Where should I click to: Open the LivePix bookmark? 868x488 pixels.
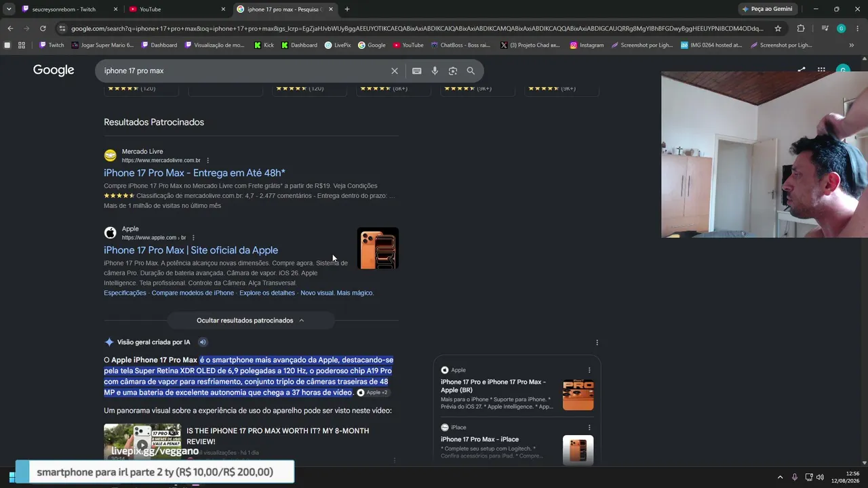point(338,45)
